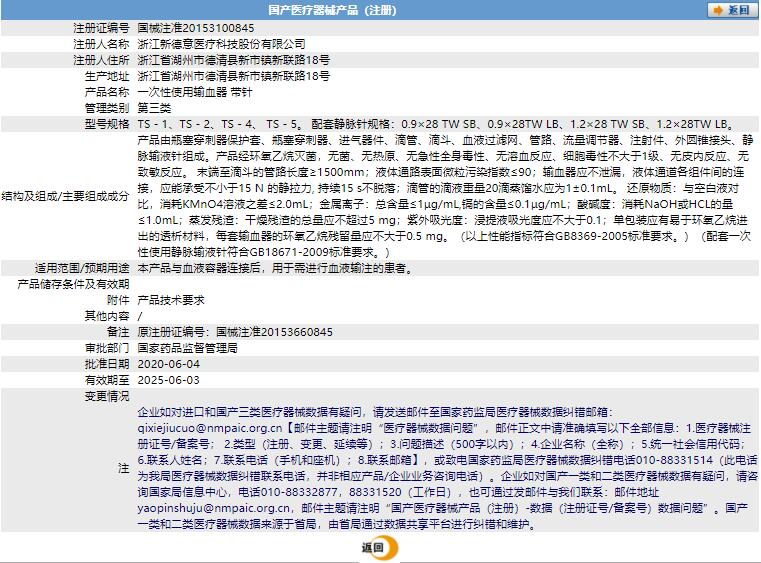761x563 pixels.
Task: Click the 管理类别 field label
Action: click(107, 108)
